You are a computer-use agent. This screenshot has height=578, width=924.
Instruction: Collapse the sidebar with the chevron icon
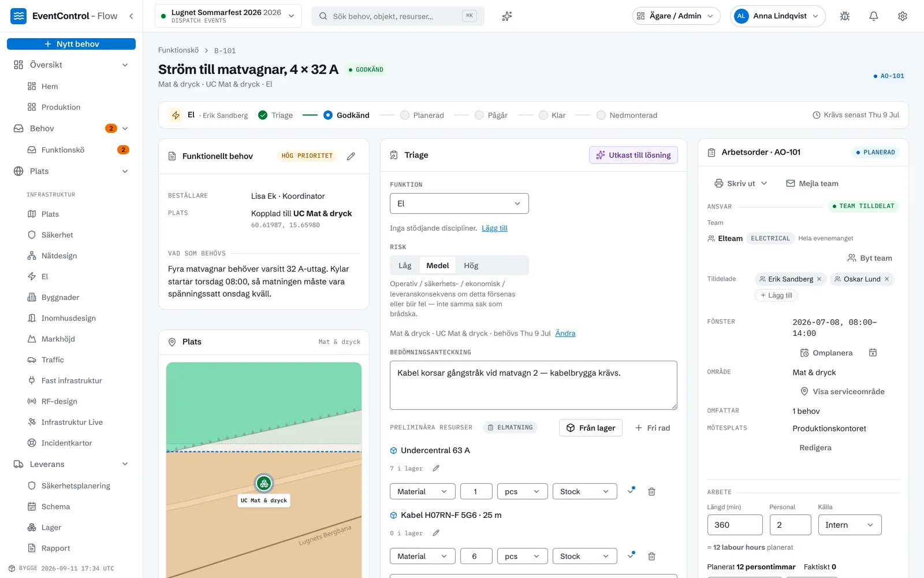[131, 16]
